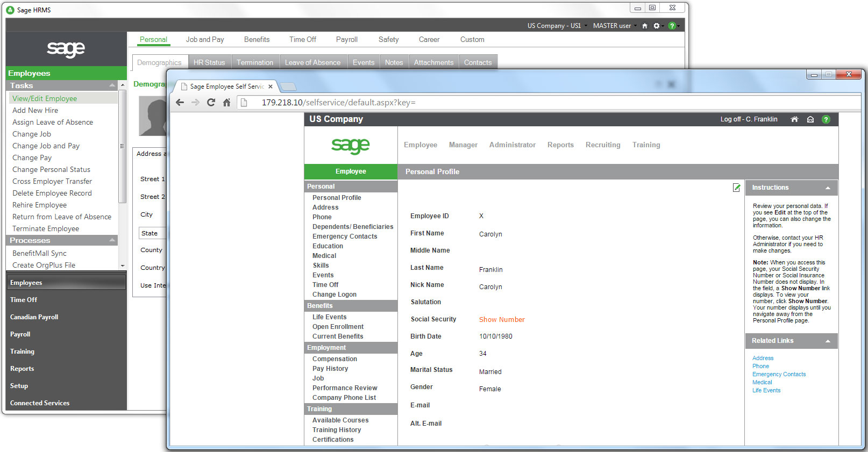Screen dimensions: 868x452
Task: Click Performance Review in the sidebar
Action: (x=345, y=388)
